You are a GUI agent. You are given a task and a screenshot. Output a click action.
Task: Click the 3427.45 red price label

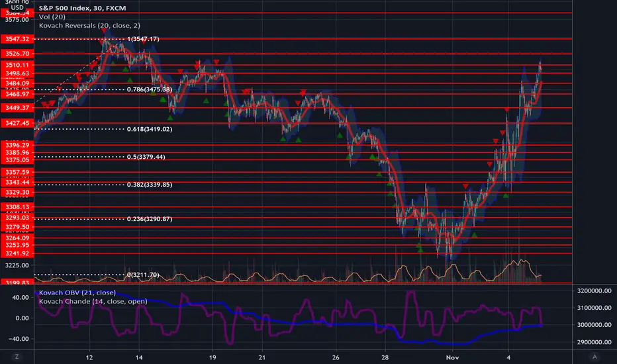pos(17,123)
